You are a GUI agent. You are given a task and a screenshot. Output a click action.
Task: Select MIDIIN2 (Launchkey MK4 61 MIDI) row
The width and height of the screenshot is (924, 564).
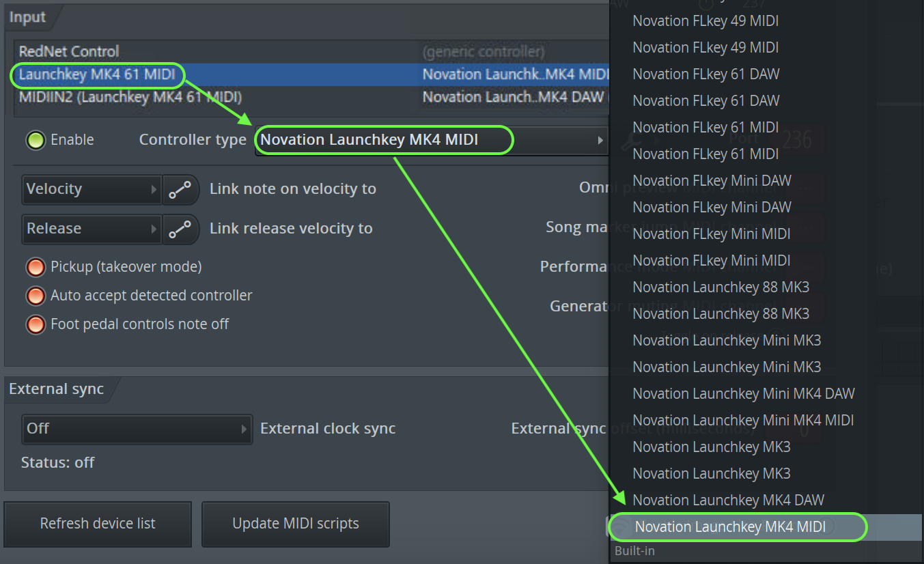(x=311, y=97)
